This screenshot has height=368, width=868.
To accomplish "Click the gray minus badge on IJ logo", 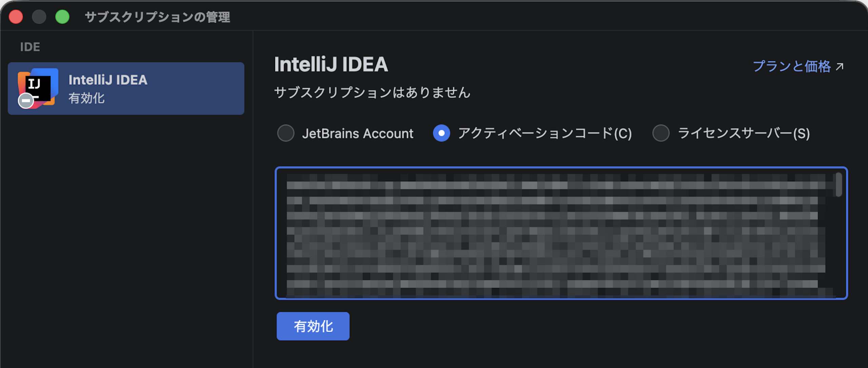I will click(26, 101).
